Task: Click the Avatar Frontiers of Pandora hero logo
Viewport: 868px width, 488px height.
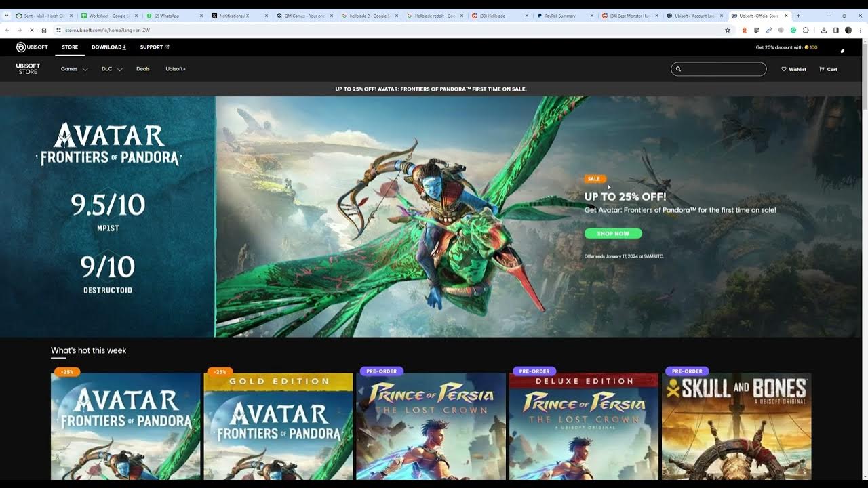Action: tap(108, 144)
